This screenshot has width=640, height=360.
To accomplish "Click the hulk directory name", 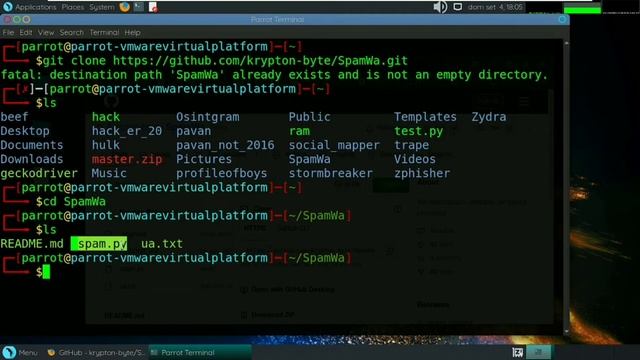I will point(106,145).
